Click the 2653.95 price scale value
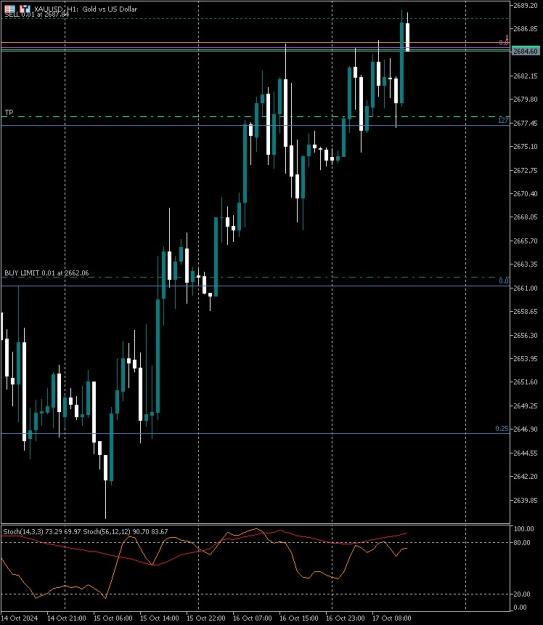The image size is (543, 625). [x=525, y=358]
